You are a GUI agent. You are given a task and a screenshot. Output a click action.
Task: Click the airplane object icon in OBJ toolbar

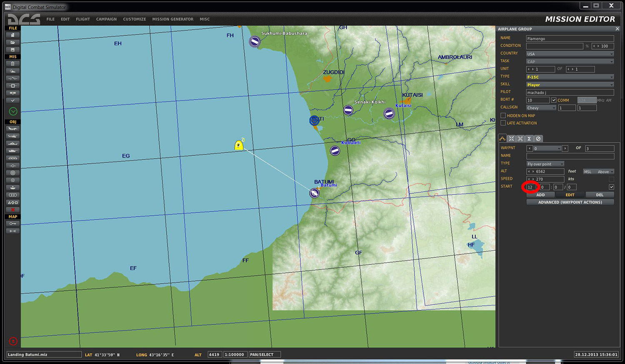click(x=12, y=129)
